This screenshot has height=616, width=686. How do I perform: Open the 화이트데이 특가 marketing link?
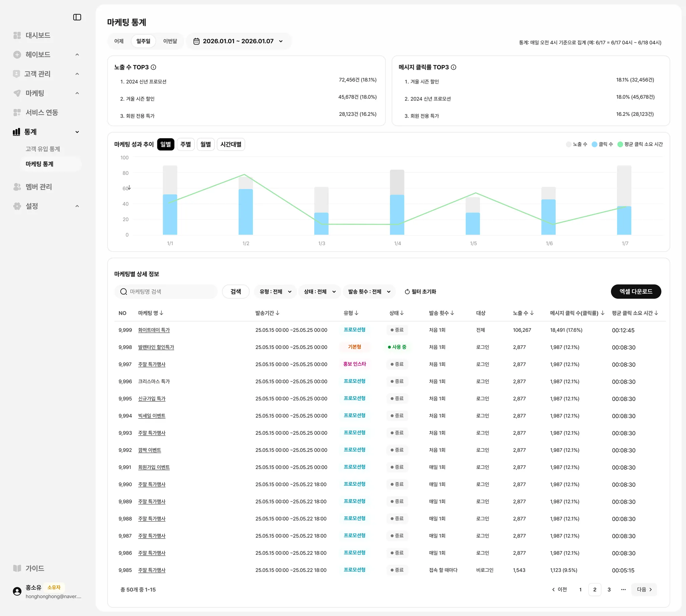(154, 330)
